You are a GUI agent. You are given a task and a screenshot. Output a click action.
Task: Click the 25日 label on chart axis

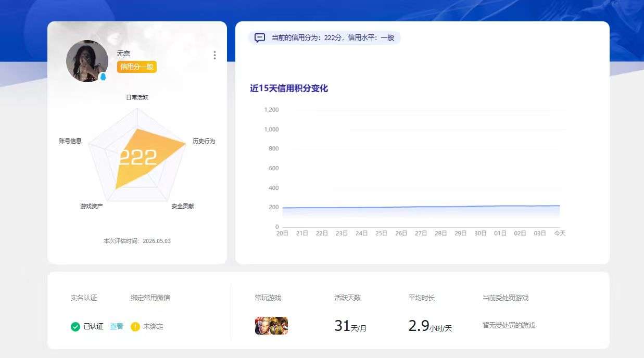coord(382,234)
